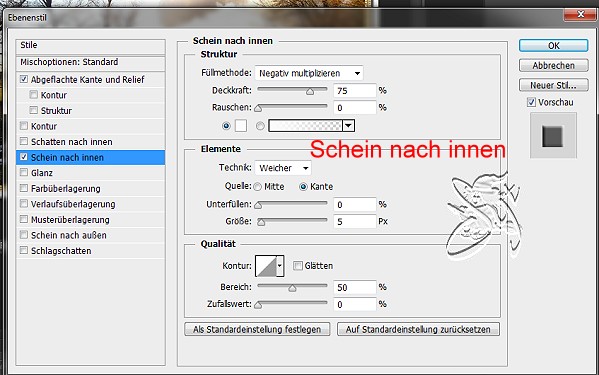Enable Schatten nach innen checkbox

(24, 141)
